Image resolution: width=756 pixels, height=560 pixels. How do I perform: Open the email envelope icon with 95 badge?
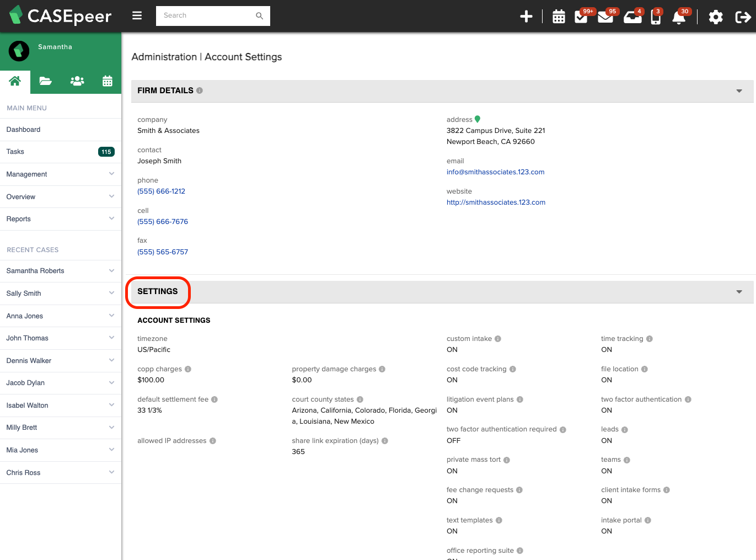pos(606,17)
